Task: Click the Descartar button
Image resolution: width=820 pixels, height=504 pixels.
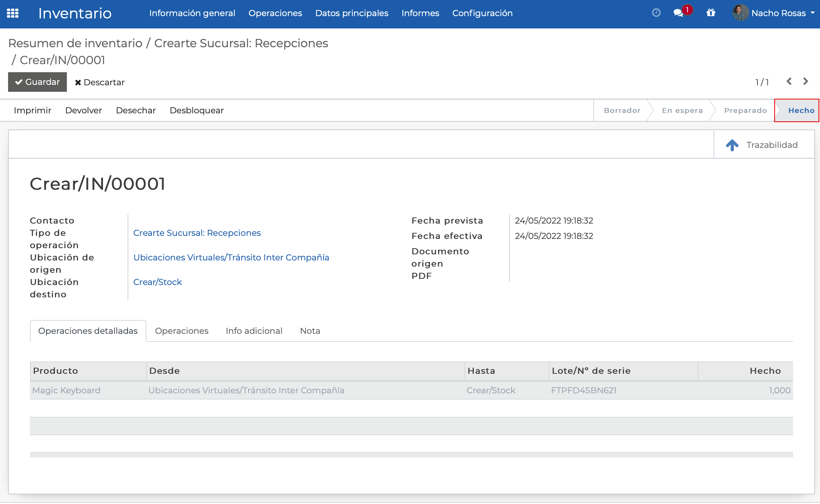Action: point(100,83)
